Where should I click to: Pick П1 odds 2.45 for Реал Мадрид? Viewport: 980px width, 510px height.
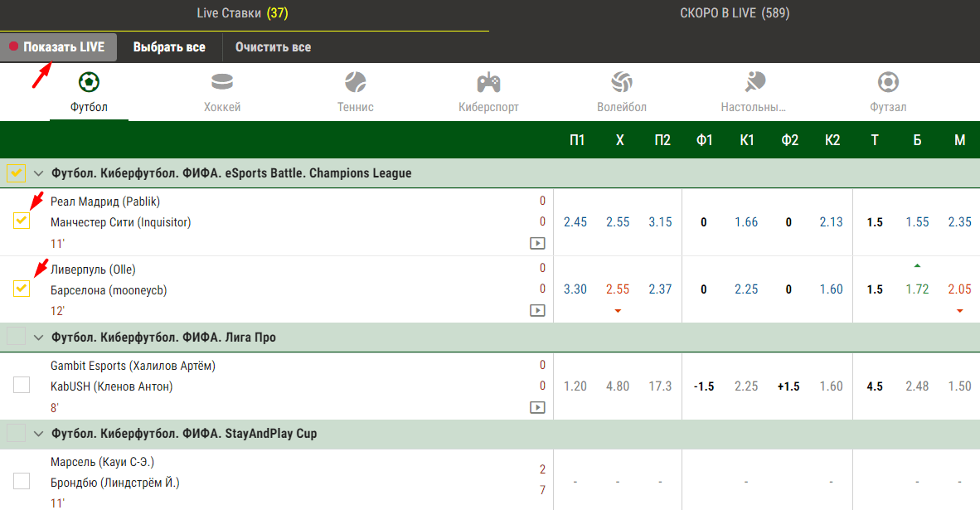[x=575, y=222]
